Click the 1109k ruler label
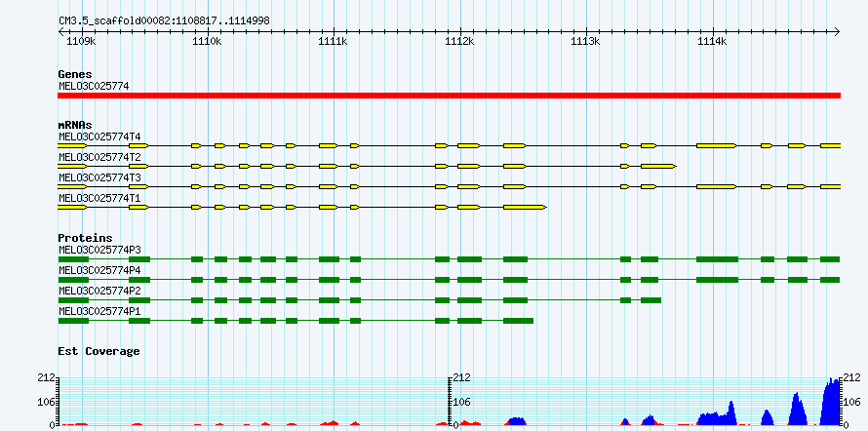Image resolution: width=868 pixels, height=431 pixels. click(80, 41)
